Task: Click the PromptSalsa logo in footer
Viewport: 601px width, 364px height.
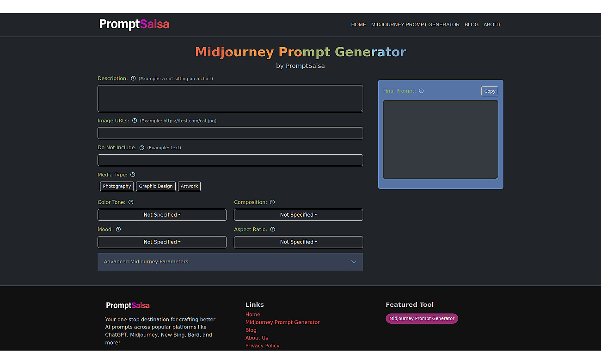Action: point(128,305)
